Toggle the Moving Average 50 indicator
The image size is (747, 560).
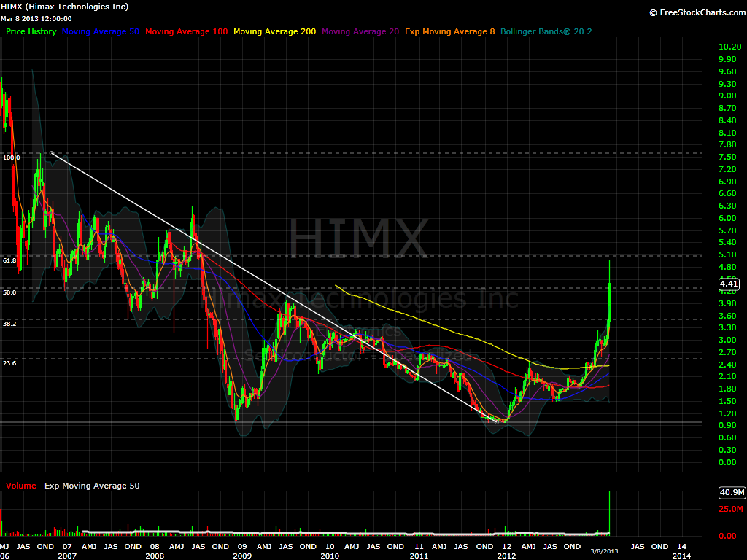tap(101, 31)
